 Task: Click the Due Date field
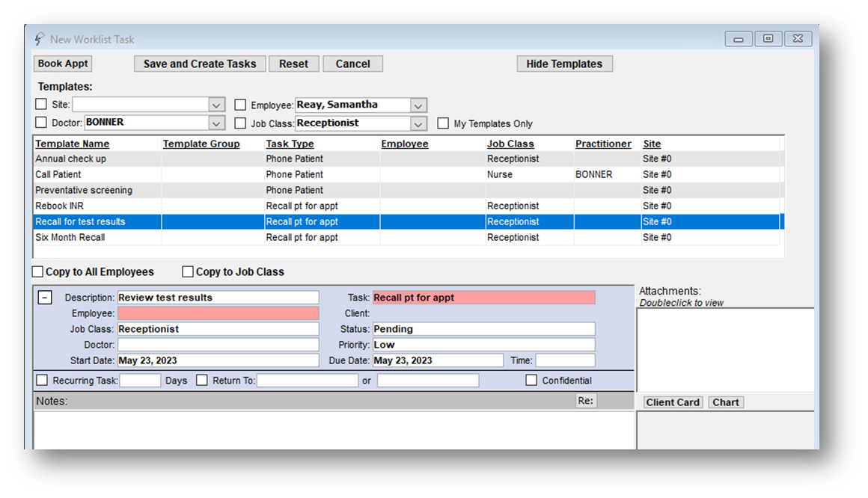pyautogui.click(x=438, y=360)
